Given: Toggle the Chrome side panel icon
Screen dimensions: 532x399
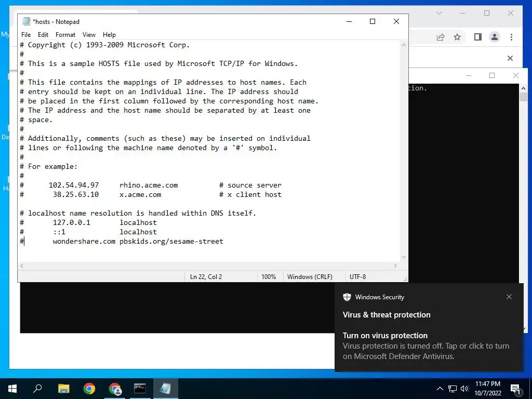Looking at the screenshot, I should point(478,37).
